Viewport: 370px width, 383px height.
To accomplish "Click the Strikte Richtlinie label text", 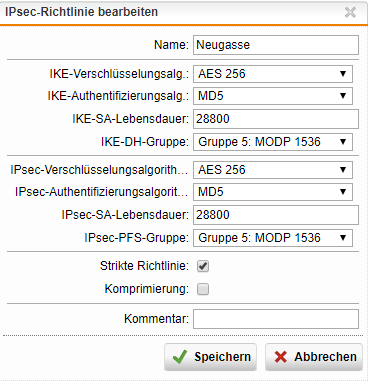I will [x=144, y=266].
